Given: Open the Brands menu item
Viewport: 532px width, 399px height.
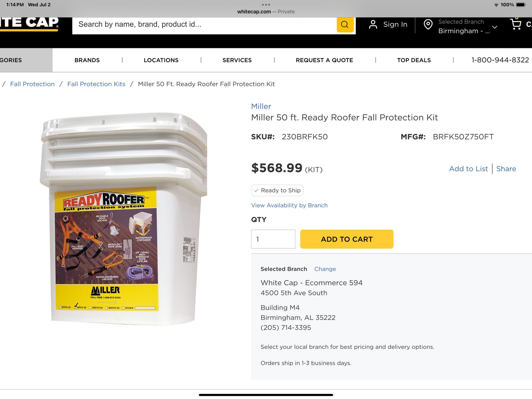Looking at the screenshot, I should [x=87, y=60].
